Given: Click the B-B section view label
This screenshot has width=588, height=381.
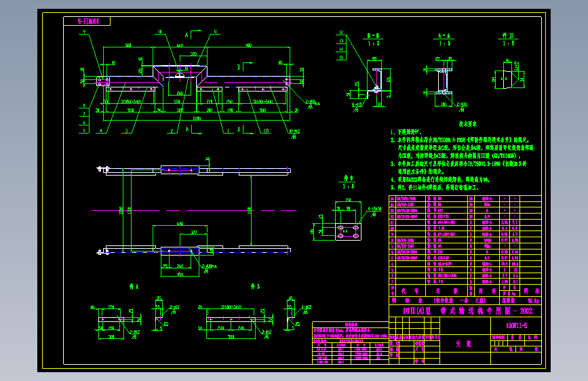Looking at the screenshot, I should pyautogui.click(x=373, y=36).
